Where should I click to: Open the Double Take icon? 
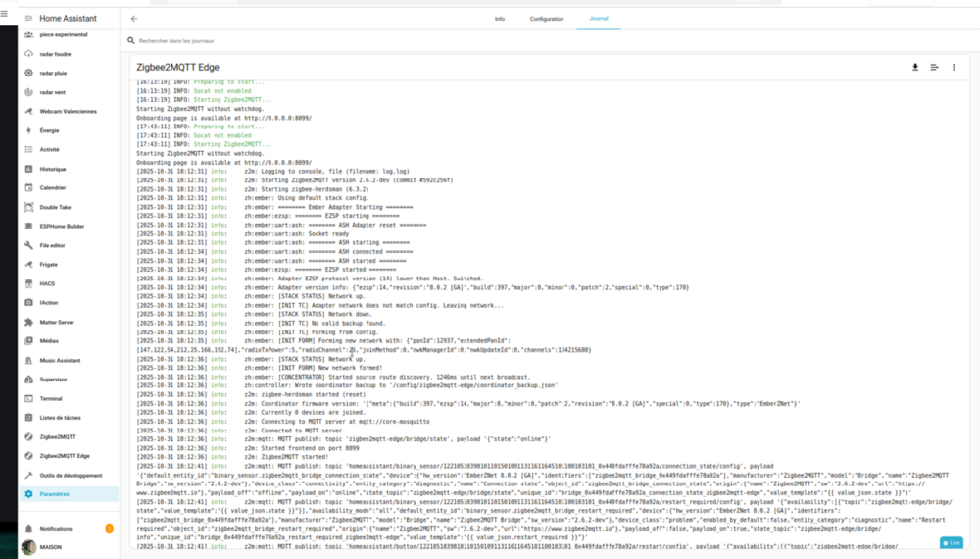tap(28, 207)
